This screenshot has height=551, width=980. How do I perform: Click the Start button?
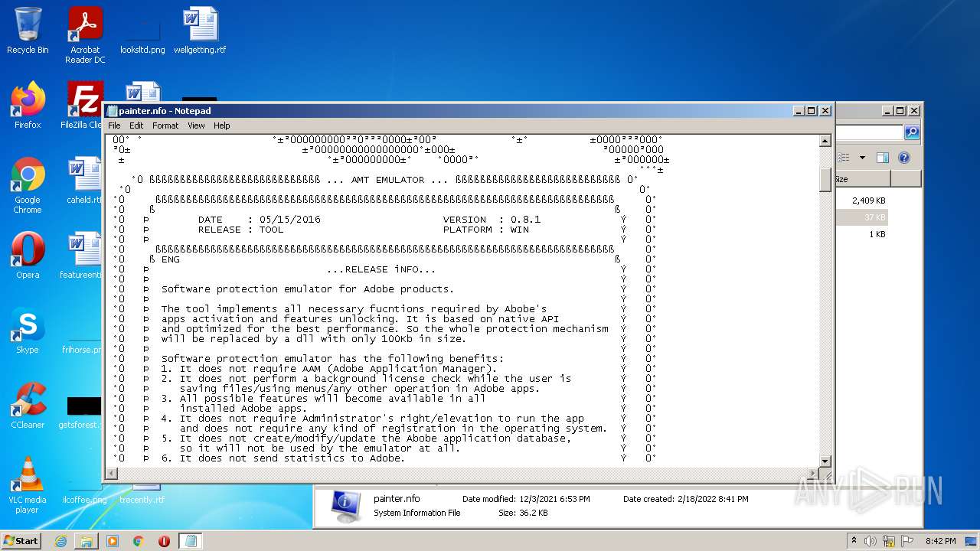21,541
